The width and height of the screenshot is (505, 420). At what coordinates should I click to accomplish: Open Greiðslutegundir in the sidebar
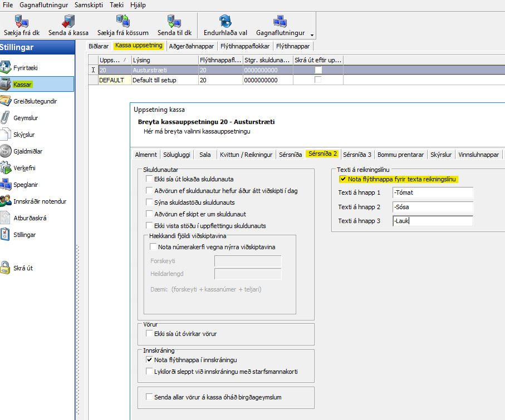pos(6,101)
